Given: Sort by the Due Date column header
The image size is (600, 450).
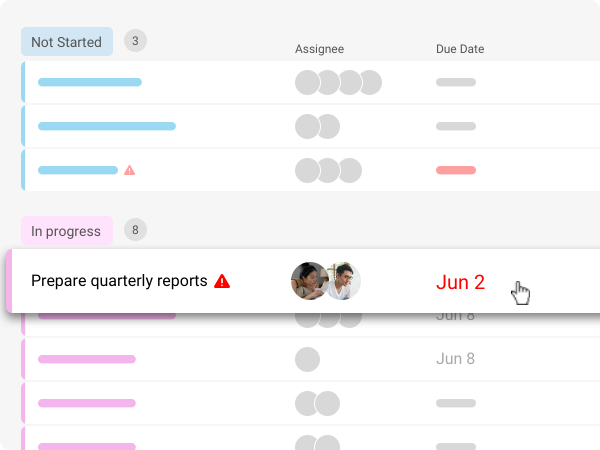Looking at the screenshot, I should [x=460, y=49].
